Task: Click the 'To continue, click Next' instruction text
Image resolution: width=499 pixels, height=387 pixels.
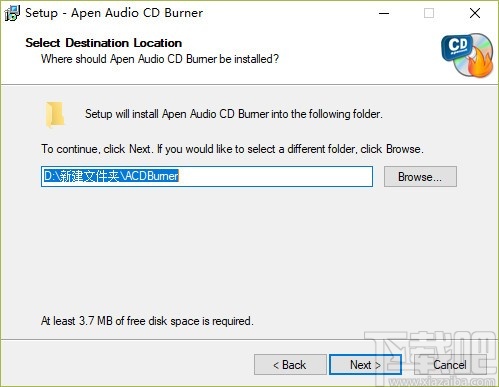Action: pyautogui.click(x=232, y=149)
